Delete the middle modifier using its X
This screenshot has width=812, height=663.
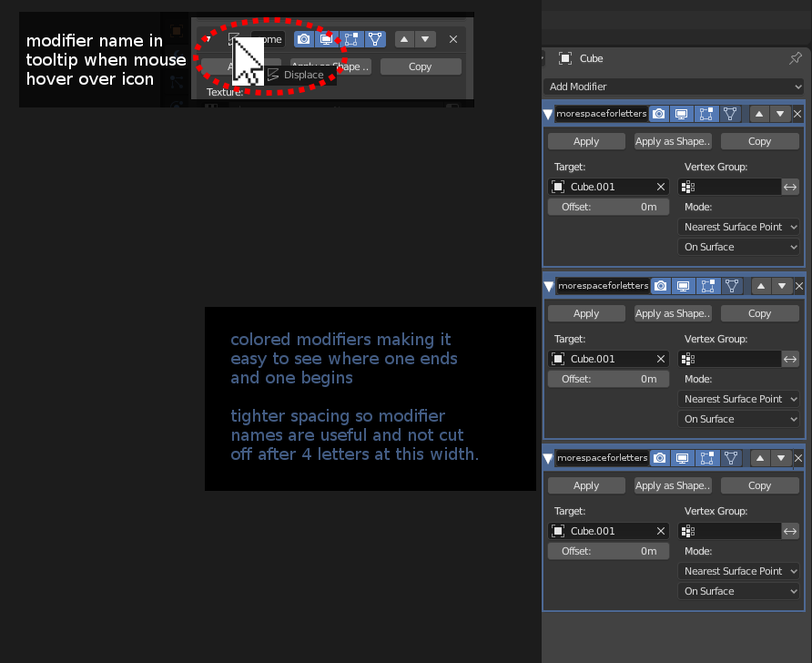[x=799, y=286]
